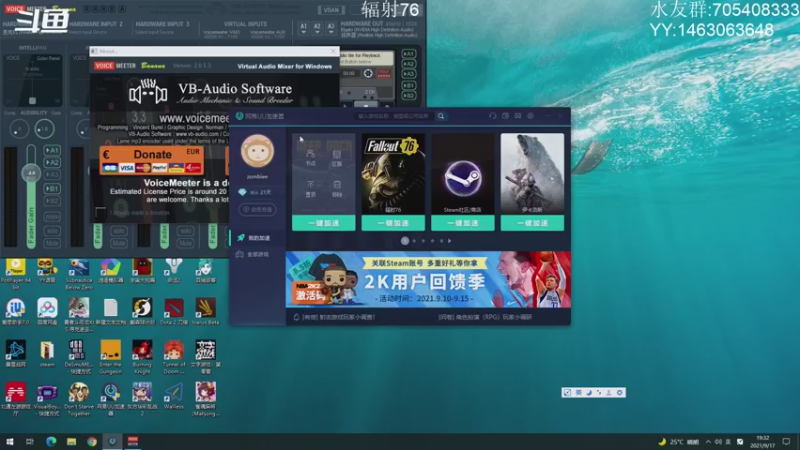
Task: Click green accelerate button under Deep Rock card
Action: point(323,223)
